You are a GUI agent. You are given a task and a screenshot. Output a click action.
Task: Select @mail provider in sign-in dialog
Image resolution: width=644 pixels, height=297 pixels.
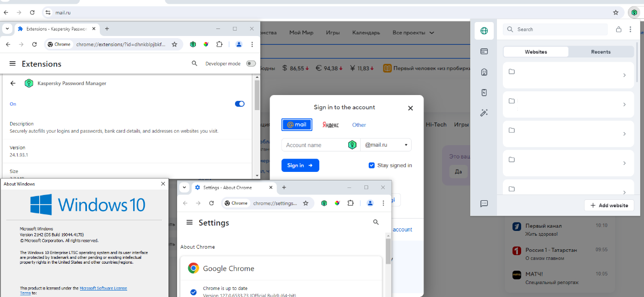[x=297, y=125]
